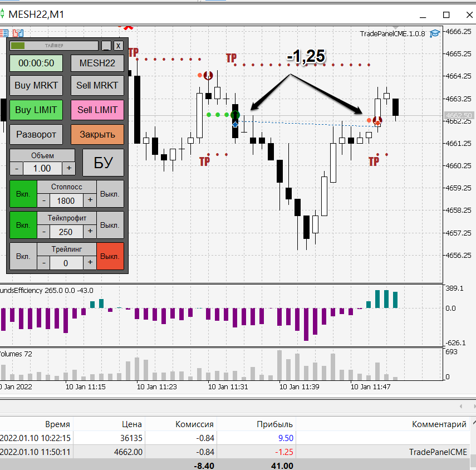Image resolution: width=476 pixels, height=470 pixels.
Task: Select the row dated 2022.01.10 11:50:11
Action: click(235, 452)
